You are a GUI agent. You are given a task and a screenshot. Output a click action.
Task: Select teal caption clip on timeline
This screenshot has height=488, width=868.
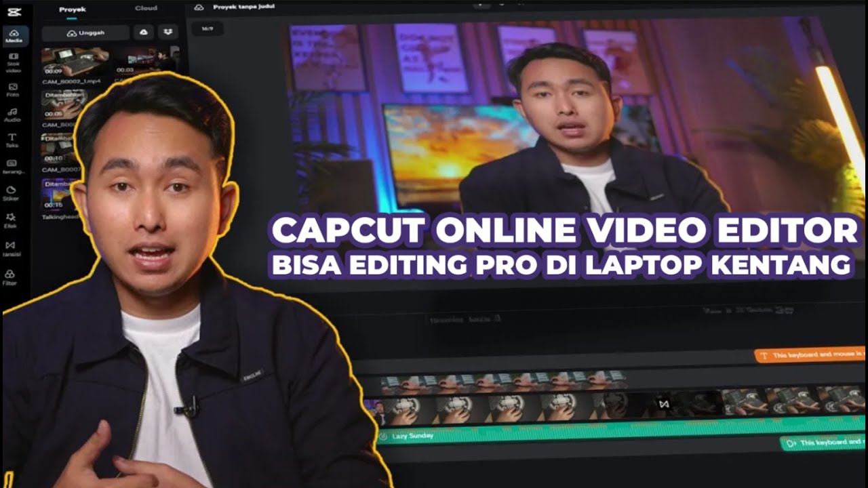[823, 443]
